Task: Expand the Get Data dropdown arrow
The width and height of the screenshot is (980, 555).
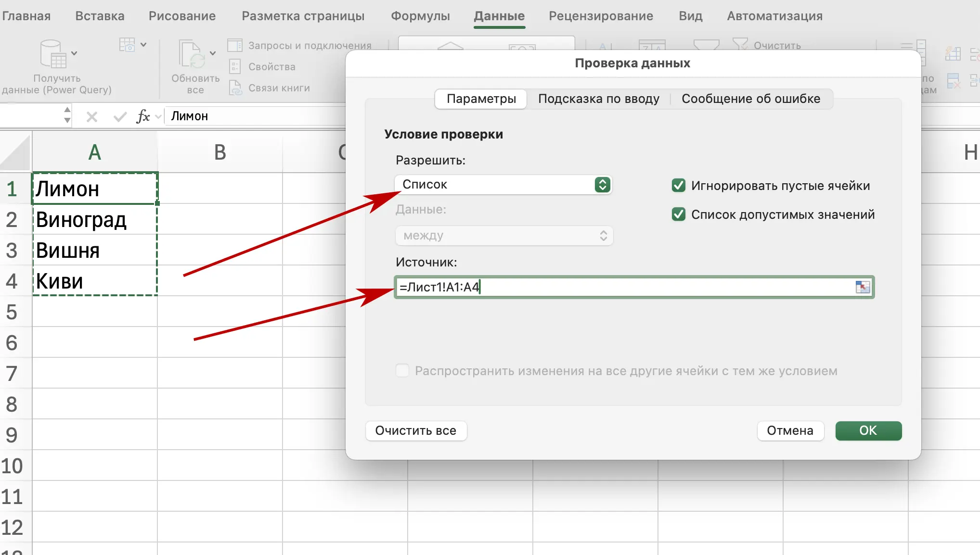Action: [x=74, y=53]
